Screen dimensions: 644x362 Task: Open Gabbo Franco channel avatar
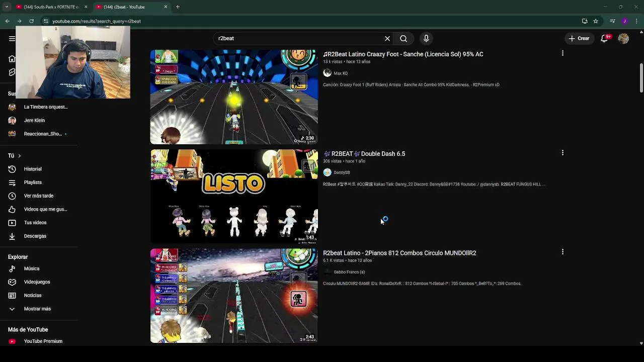[x=327, y=272]
